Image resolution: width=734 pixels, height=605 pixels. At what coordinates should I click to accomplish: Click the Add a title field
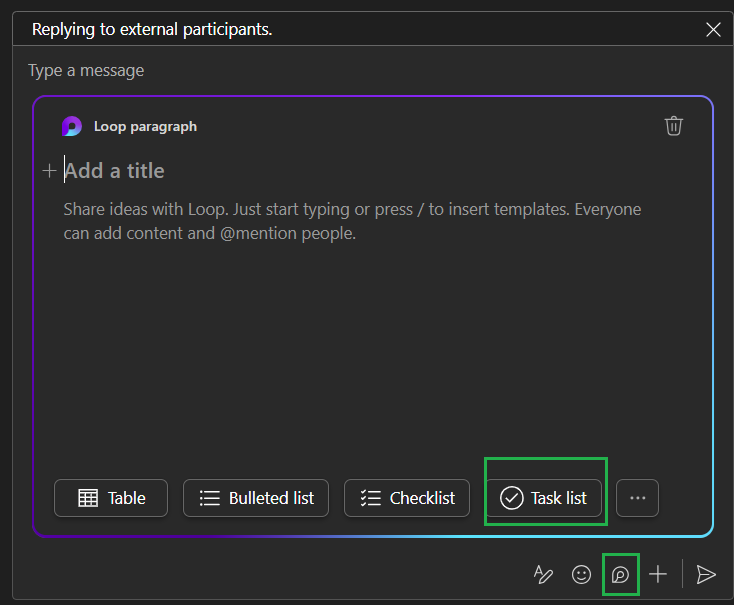pos(114,171)
